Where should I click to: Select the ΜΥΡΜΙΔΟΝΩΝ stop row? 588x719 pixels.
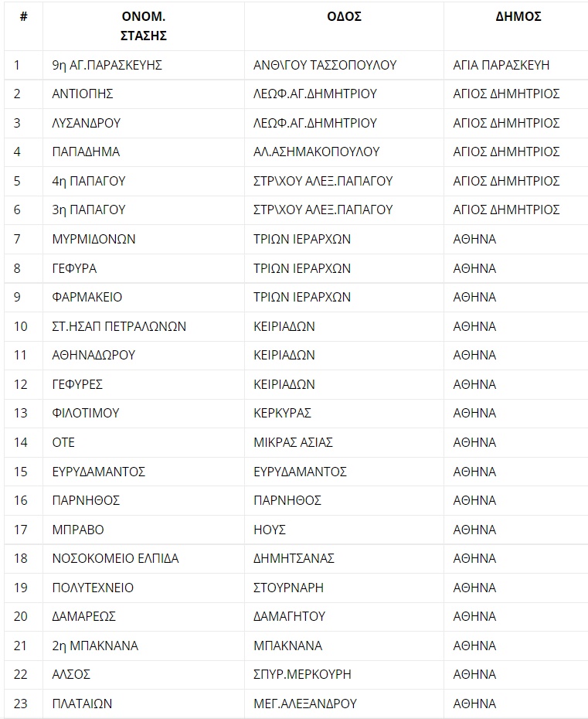click(296, 239)
